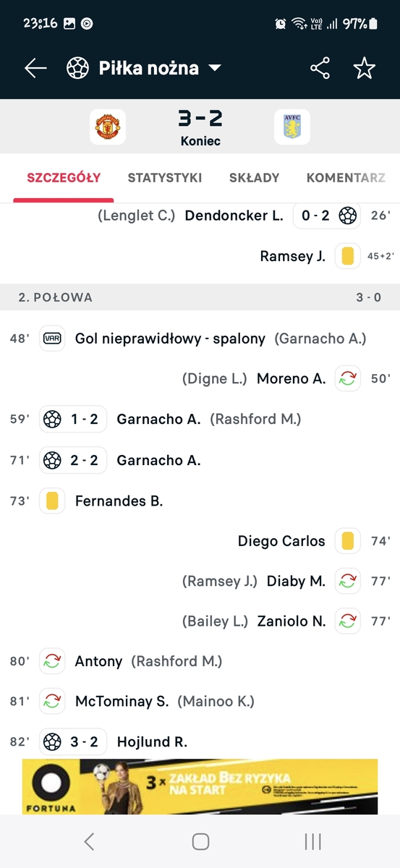400x868 pixels.
Task: Switch to the SKŁADY tab
Action: (x=254, y=177)
